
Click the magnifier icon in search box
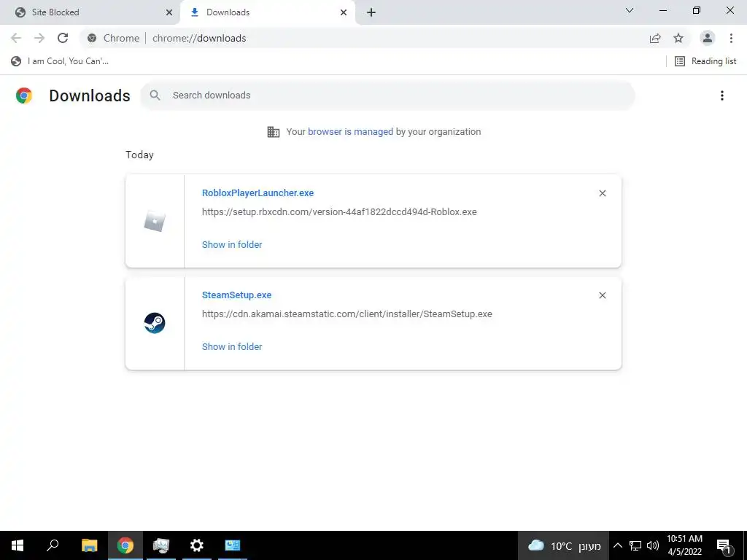[x=155, y=96]
